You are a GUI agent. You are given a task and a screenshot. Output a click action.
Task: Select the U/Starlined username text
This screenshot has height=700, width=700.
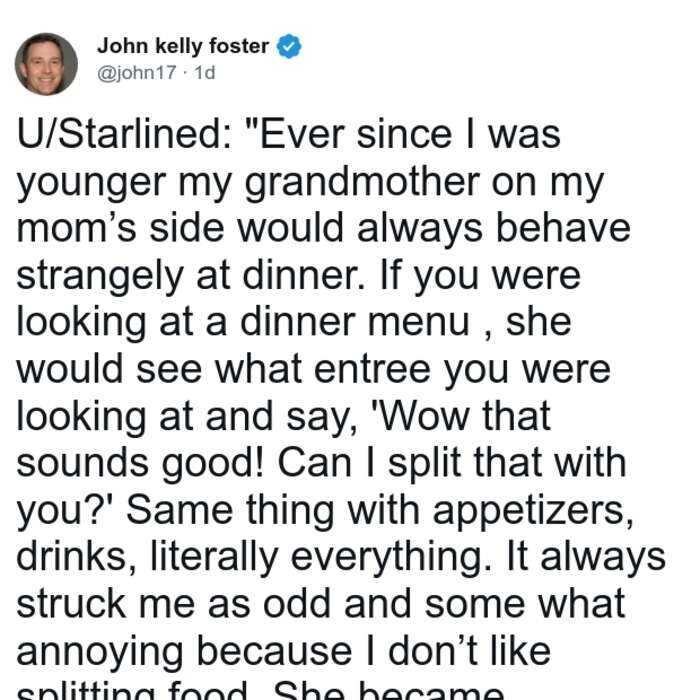(x=124, y=135)
